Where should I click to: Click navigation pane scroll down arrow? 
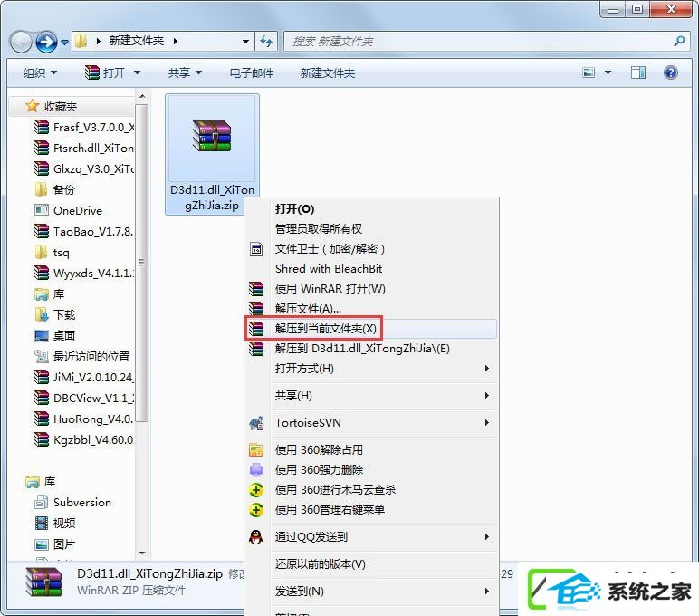click(142, 553)
